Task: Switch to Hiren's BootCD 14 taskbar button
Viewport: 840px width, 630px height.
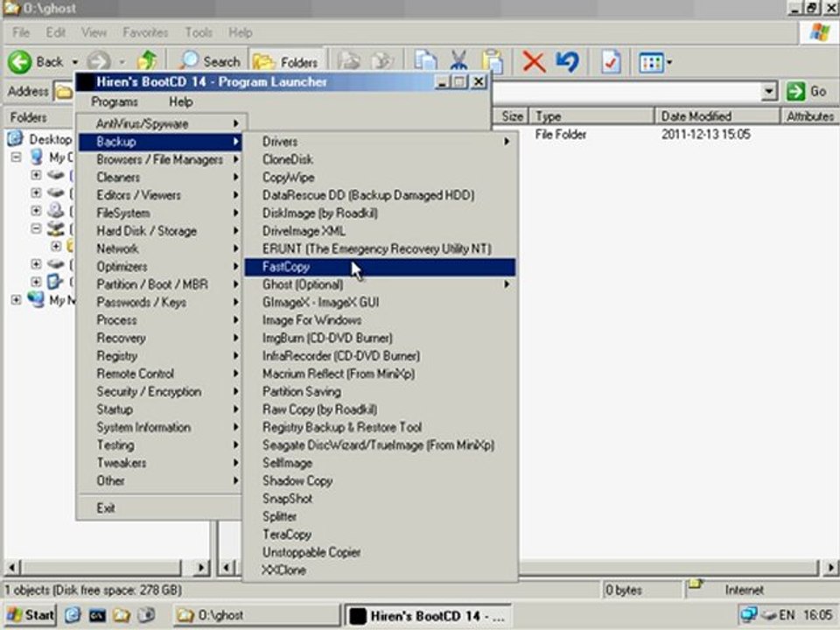Action: tap(427, 615)
